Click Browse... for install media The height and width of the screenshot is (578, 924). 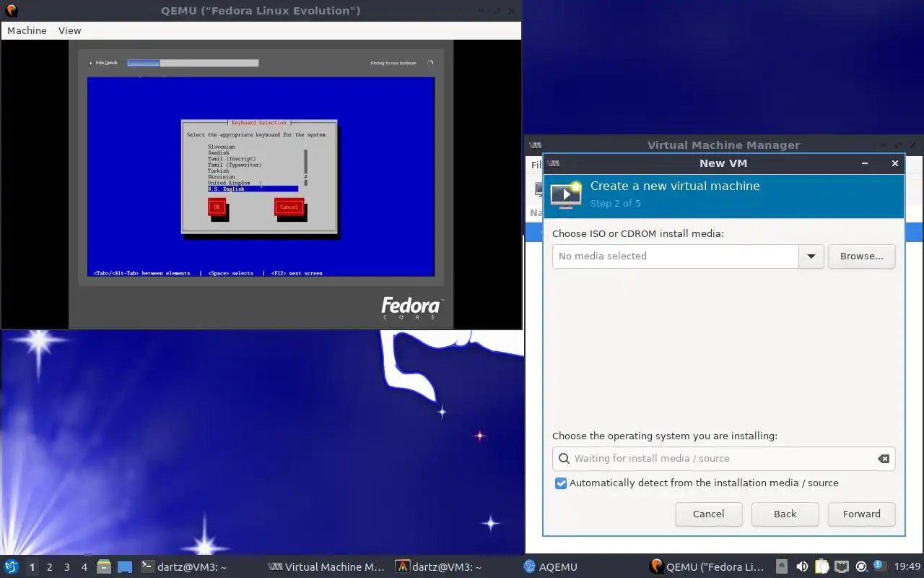click(861, 256)
